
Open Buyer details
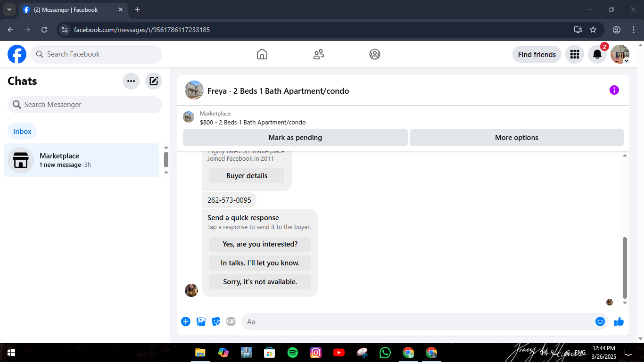(247, 176)
